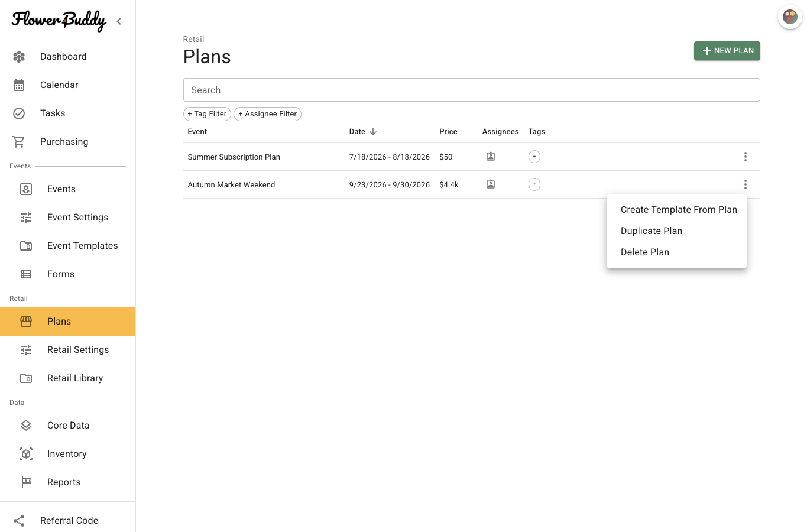Open more options for Summer Subscription Plan

click(746, 157)
